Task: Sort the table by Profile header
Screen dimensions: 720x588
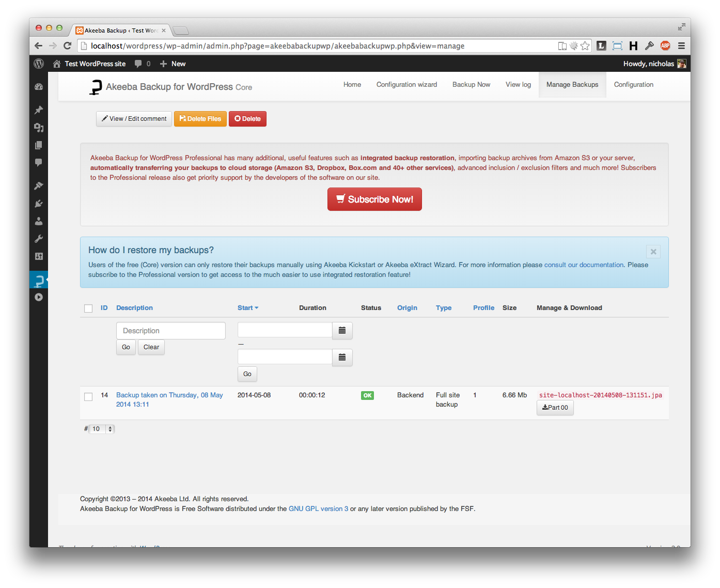Action: coord(483,308)
